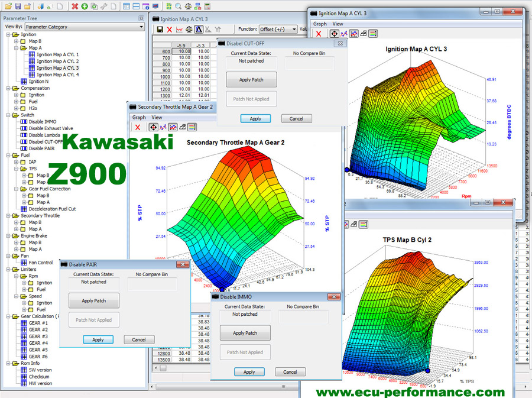532x398 pixels.
Task: Click the green binary grid icon in main toolbar
Action: 169,6
